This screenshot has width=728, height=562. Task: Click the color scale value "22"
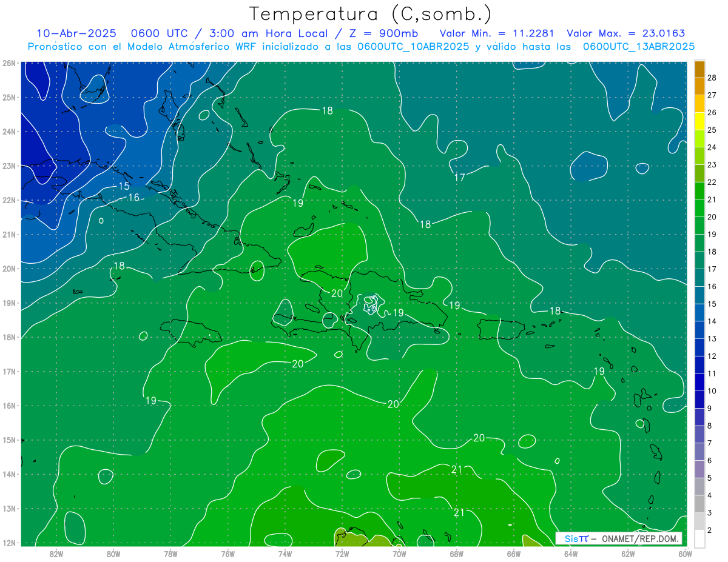click(712, 182)
